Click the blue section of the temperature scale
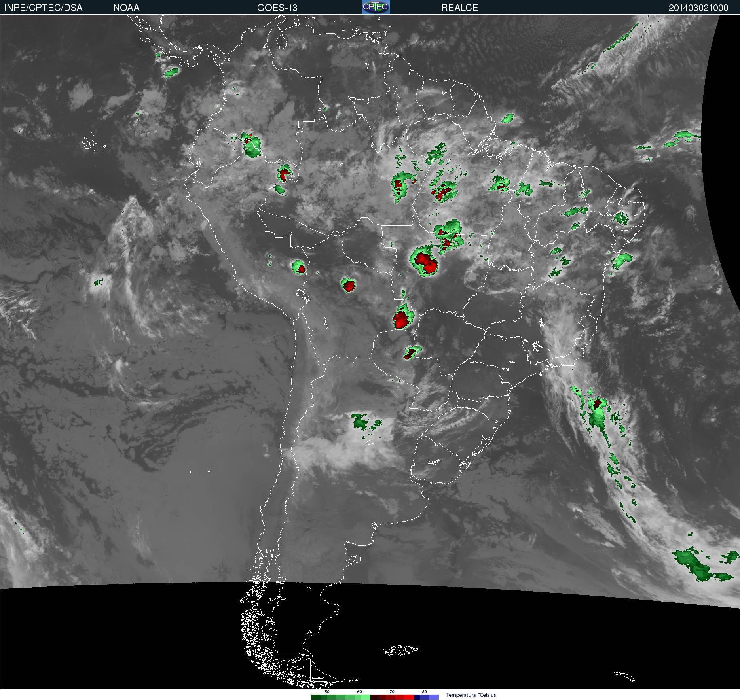Viewport: 740px width, 700px height. [x=426, y=697]
